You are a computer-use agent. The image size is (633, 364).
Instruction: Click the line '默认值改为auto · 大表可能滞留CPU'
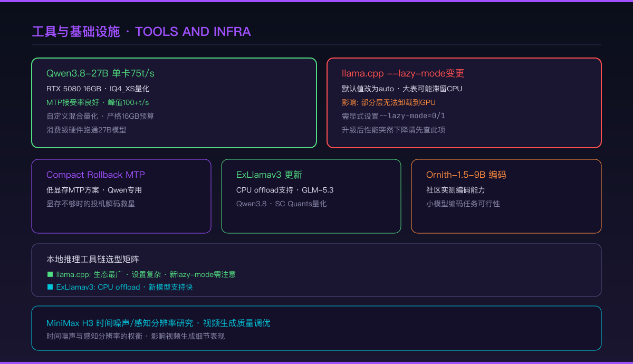[x=402, y=89]
